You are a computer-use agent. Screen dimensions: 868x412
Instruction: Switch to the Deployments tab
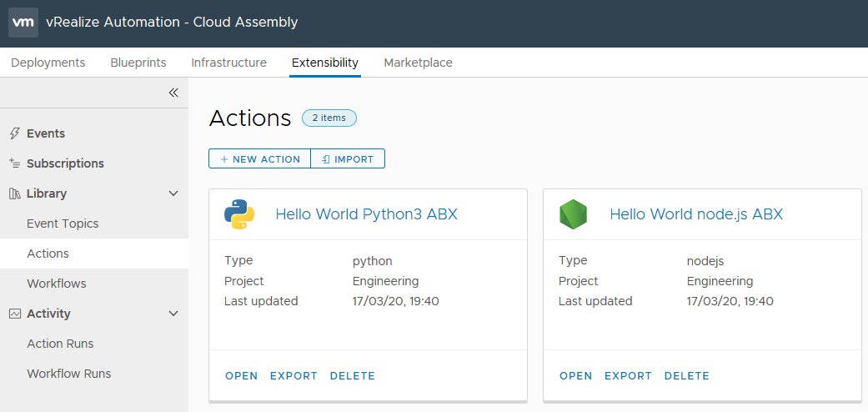[x=48, y=63]
